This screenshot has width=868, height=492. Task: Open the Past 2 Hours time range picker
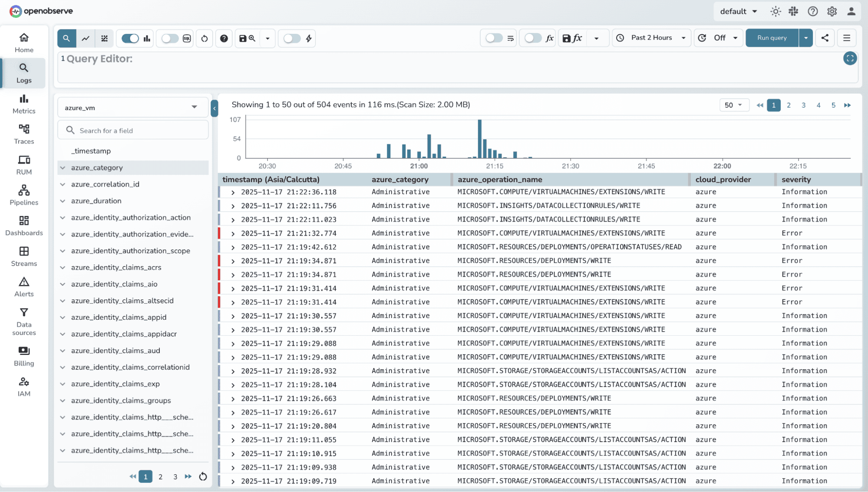[651, 38]
